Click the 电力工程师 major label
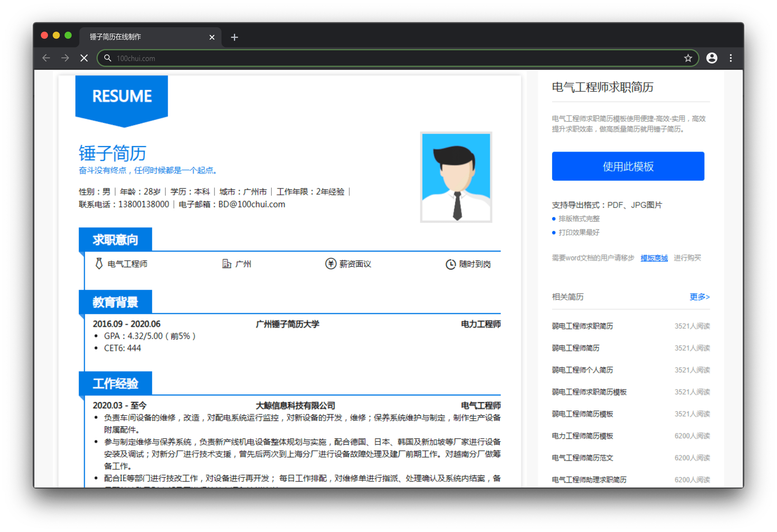 pyautogui.click(x=480, y=324)
